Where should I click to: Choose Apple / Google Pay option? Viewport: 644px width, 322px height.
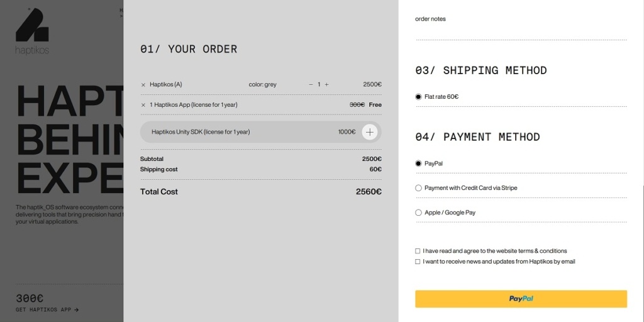pyautogui.click(x=418, y=213)
